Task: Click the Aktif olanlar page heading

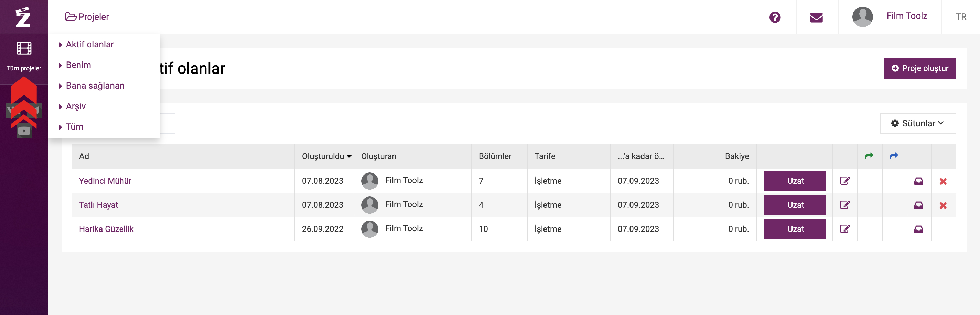Action: click(193, 68)
